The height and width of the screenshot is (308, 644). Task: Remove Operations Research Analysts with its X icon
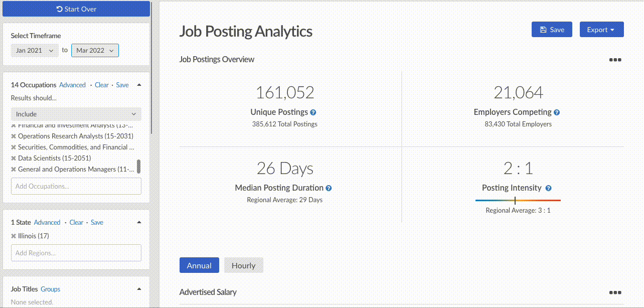14,136
